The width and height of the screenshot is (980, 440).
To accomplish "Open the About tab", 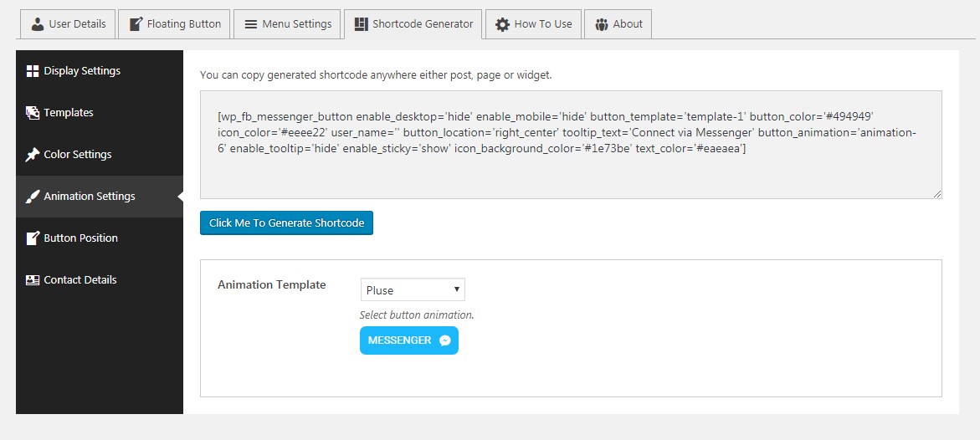I will (618, 24).
